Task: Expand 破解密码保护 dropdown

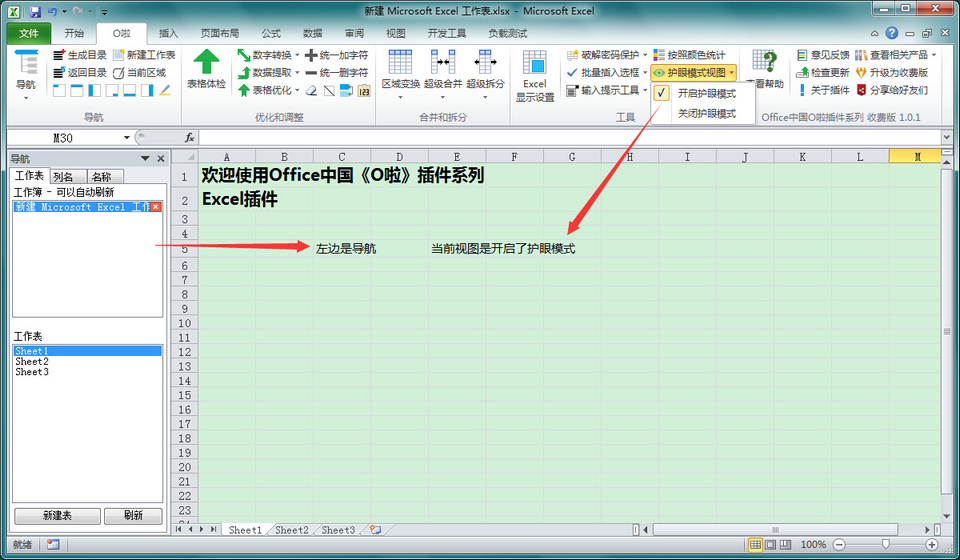Action: coord(645,55)
